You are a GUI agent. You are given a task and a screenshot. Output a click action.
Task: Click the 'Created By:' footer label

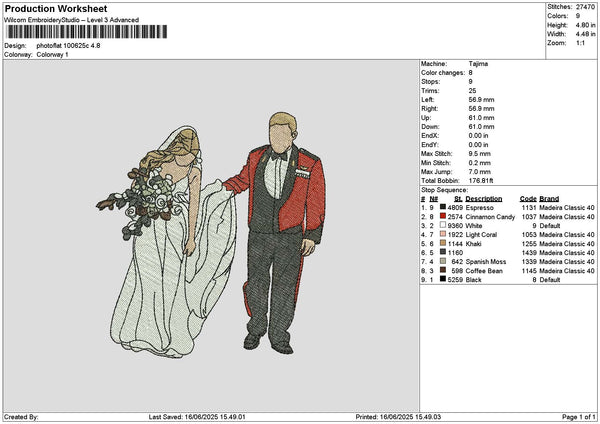point(21,417)
